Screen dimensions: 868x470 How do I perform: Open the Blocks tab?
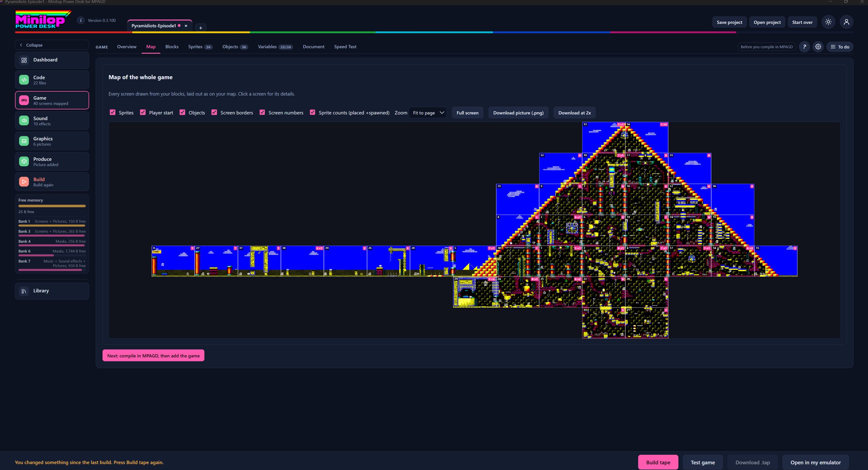pos(172,47)
